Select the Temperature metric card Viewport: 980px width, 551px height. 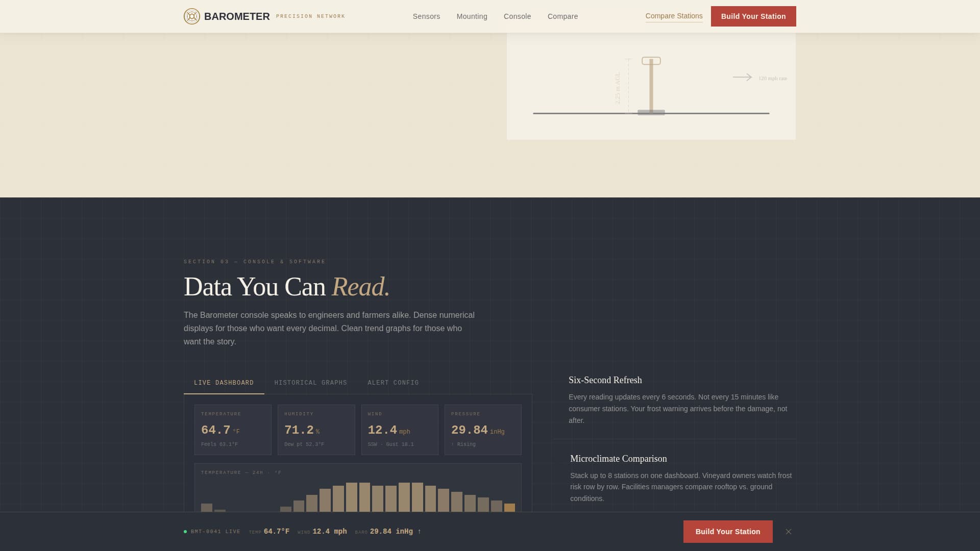[x=233, y=430]
